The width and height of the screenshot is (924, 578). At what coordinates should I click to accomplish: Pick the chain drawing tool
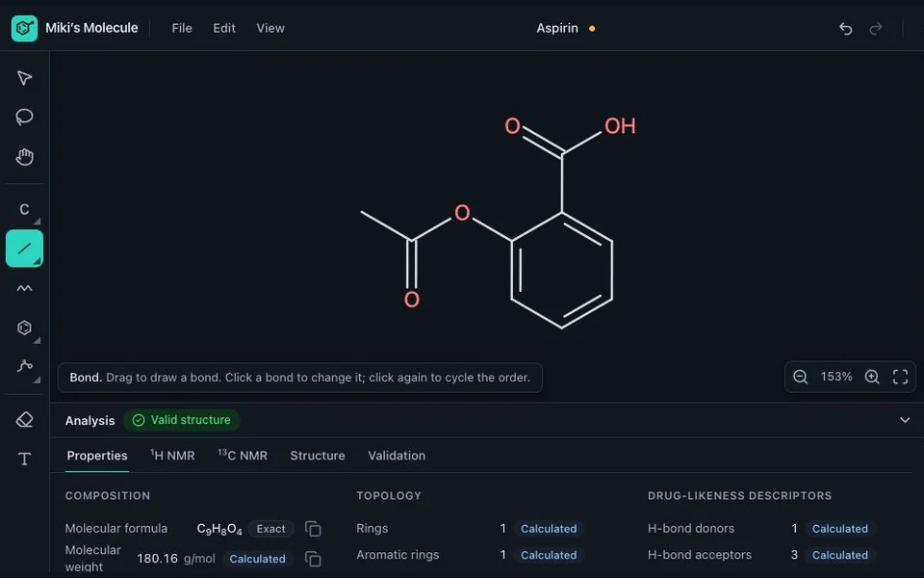pyautogui.click(x=24, y=288)
